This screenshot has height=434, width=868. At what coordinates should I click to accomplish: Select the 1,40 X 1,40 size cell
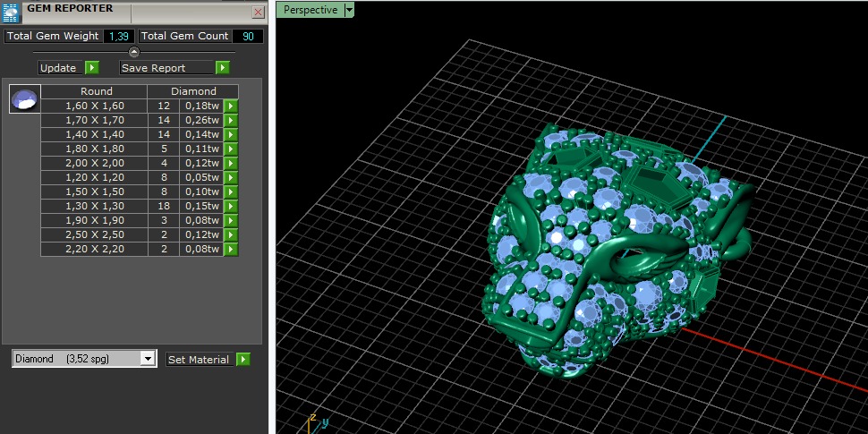(95, 134)
